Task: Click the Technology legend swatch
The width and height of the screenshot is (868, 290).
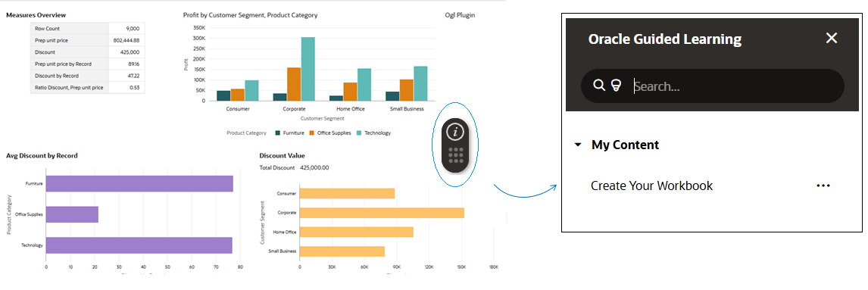Action: pos(359,133)
